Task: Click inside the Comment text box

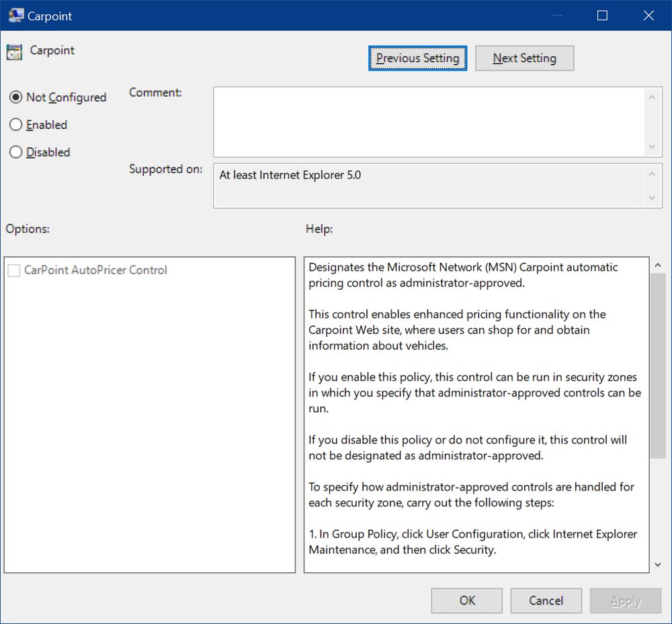Action: (x=429, y=122)
